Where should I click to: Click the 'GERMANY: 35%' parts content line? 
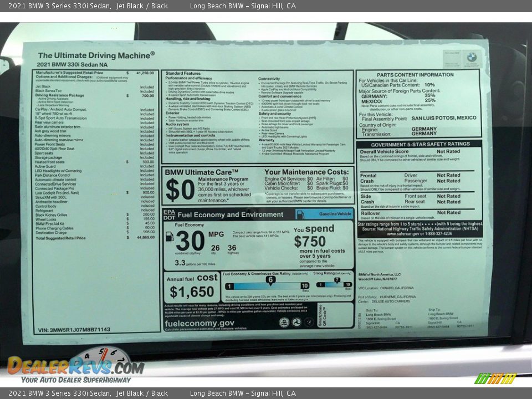click(398, 96)
